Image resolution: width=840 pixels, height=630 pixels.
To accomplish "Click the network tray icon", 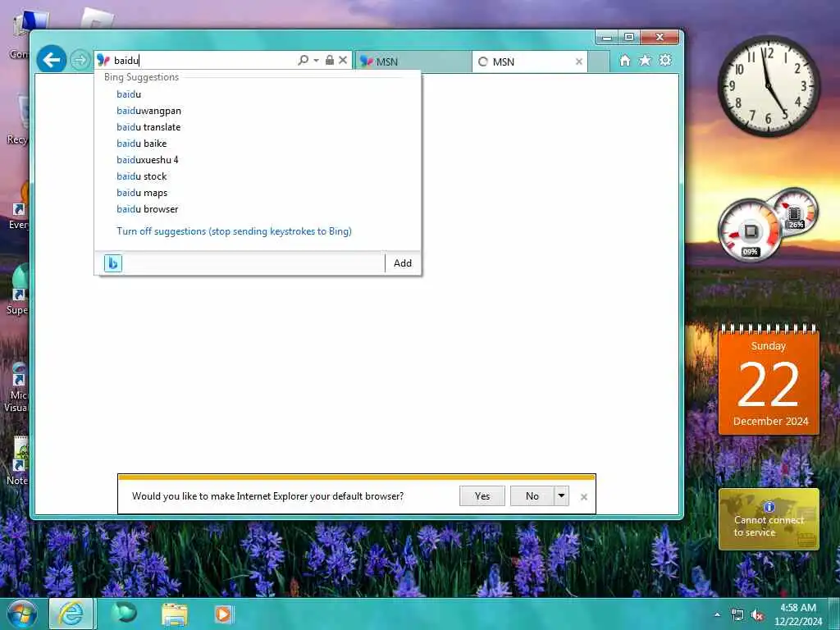I will pyautogui.click(x=737, y=615).
